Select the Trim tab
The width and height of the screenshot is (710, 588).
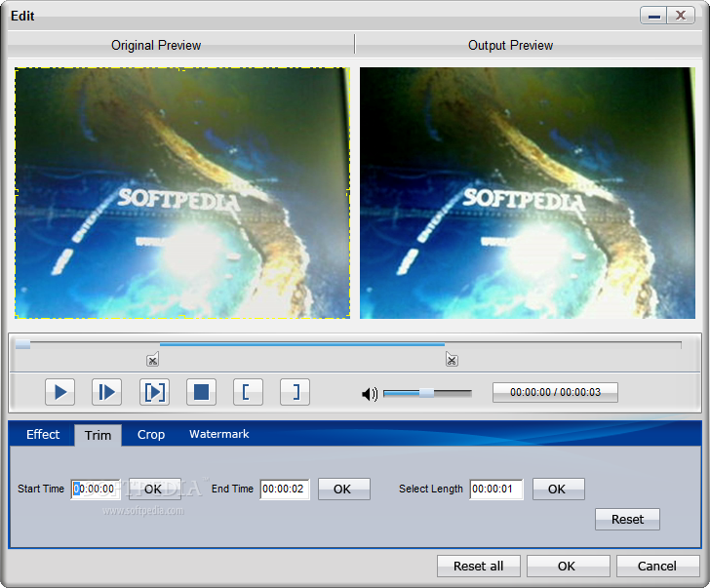[98, 435]
